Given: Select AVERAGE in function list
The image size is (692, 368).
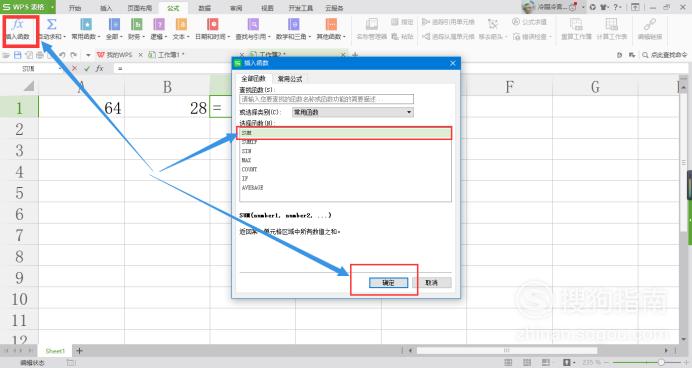Looking at the screenshot, I should click(x=346, y=188).
